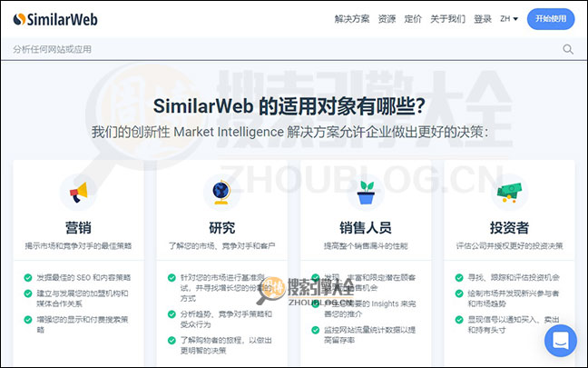This screenshot has height=368, width=588.
Task: Click the potted plant icon above 销售人员
Action: coord(366,193)
